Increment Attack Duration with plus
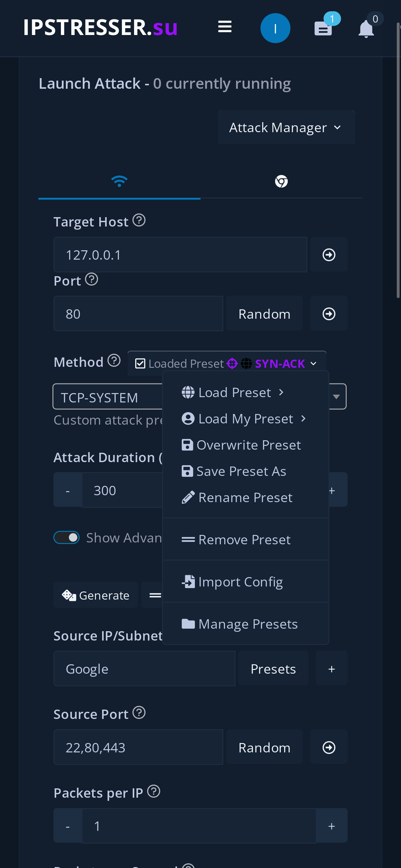This screenshot has width=401, height=868. 332,490
